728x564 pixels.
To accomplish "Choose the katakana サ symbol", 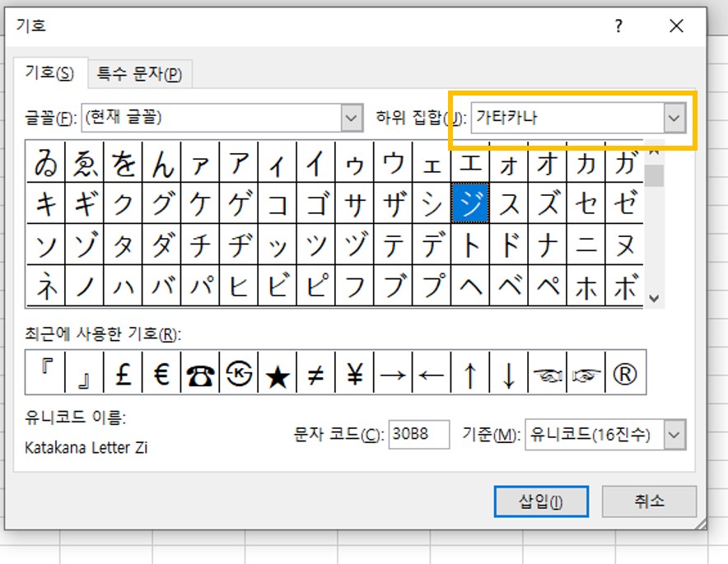I will (x=354, y=203).
